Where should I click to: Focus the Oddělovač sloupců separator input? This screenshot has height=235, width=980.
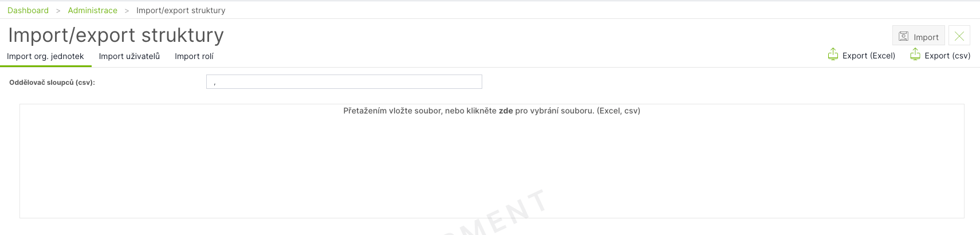[x=344, y=82]
